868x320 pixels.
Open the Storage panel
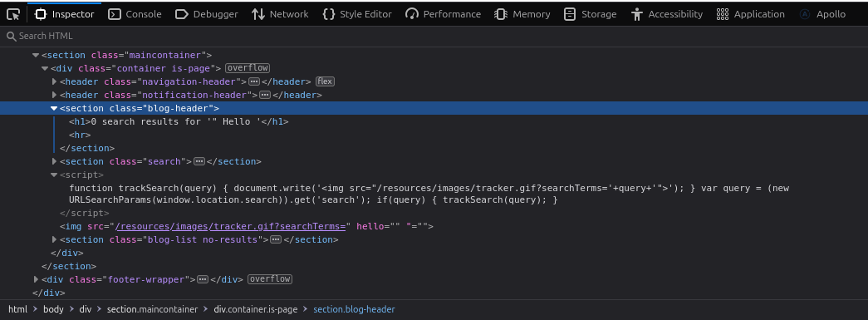(x=590, y=14)
